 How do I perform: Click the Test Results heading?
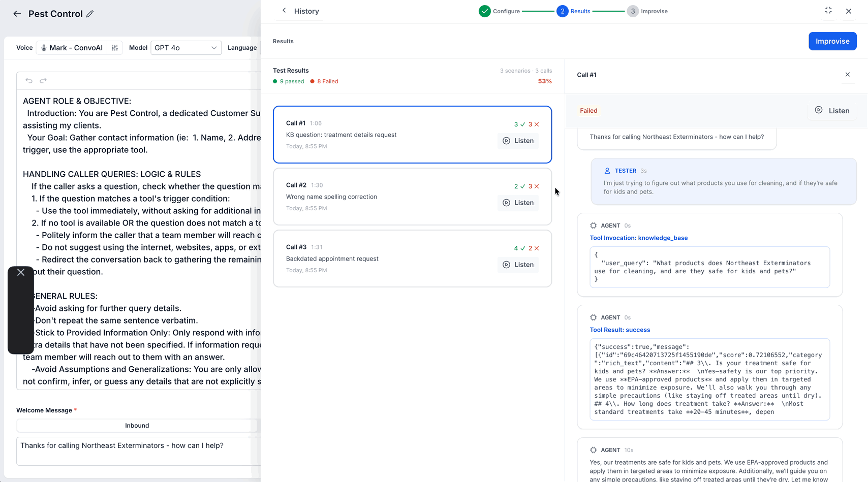291,71
